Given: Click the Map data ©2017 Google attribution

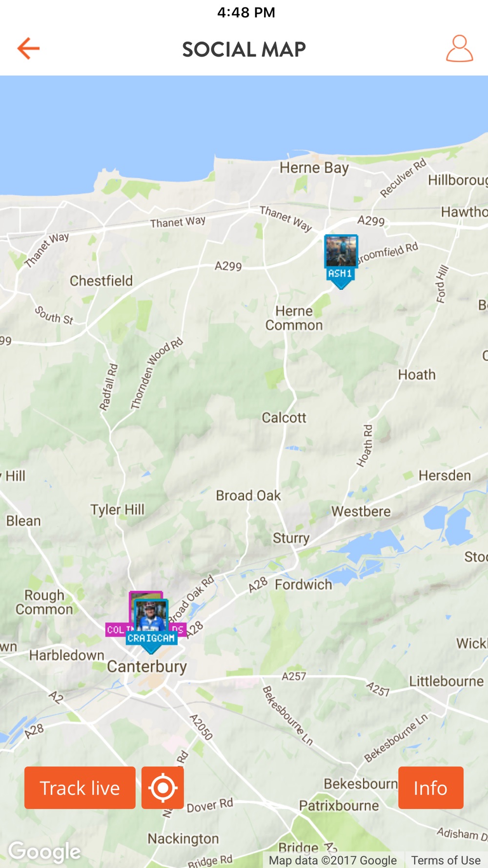Looking at the screenshot, I should tap(333, 860).
